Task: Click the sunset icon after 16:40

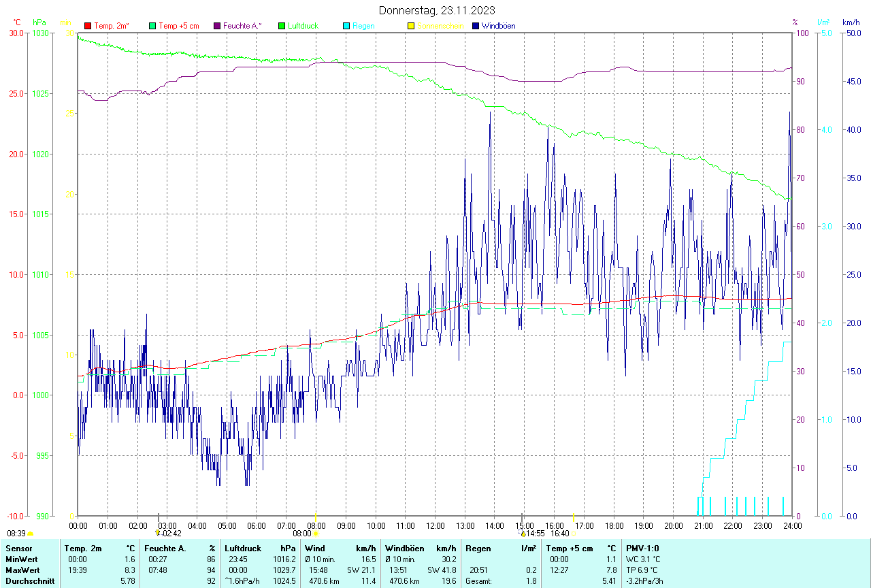Action: click(x=574, y=534)
